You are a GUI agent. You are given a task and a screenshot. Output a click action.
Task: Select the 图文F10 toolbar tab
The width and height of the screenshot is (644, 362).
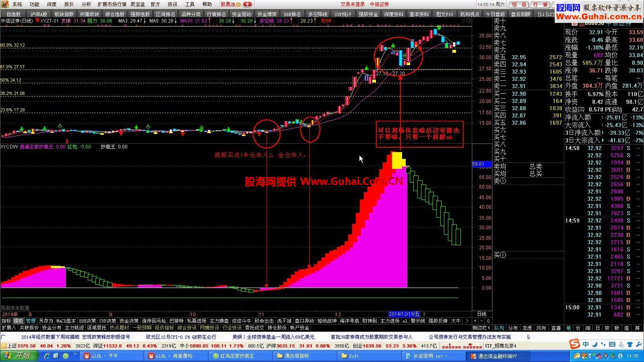coord(444,14)
